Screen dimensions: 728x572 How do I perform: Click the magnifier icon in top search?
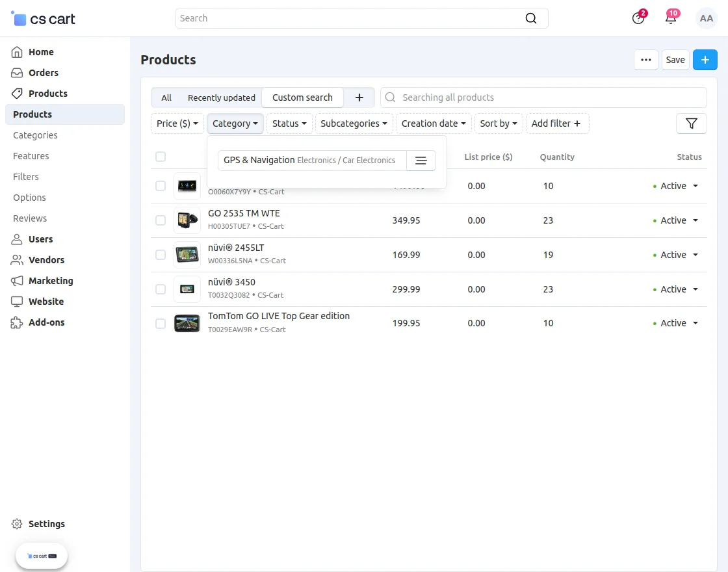[531, 18]
